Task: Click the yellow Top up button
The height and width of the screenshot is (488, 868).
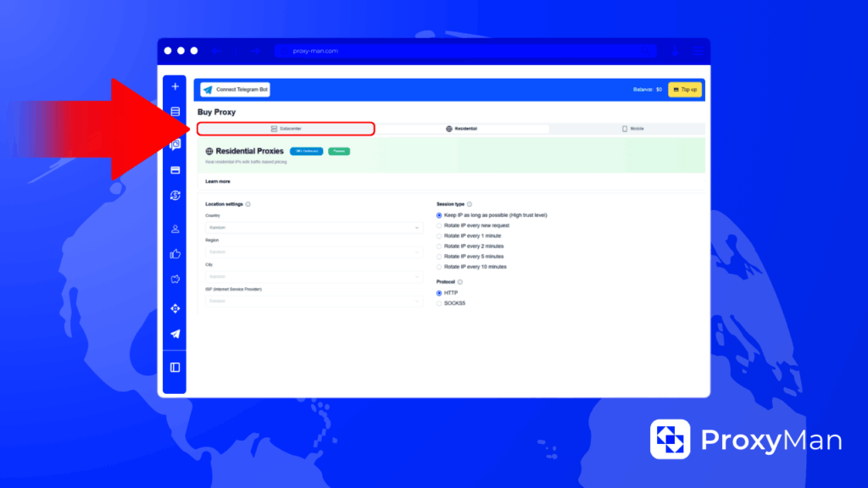Action: 684,89
